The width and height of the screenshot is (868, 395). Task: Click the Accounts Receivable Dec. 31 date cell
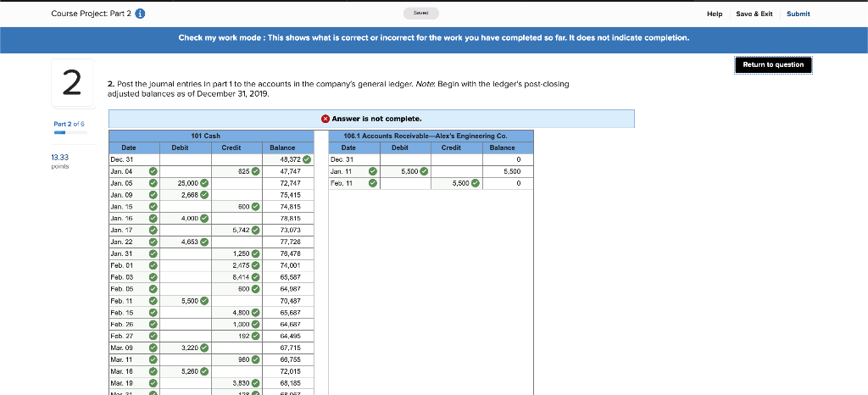pos(354,160)
